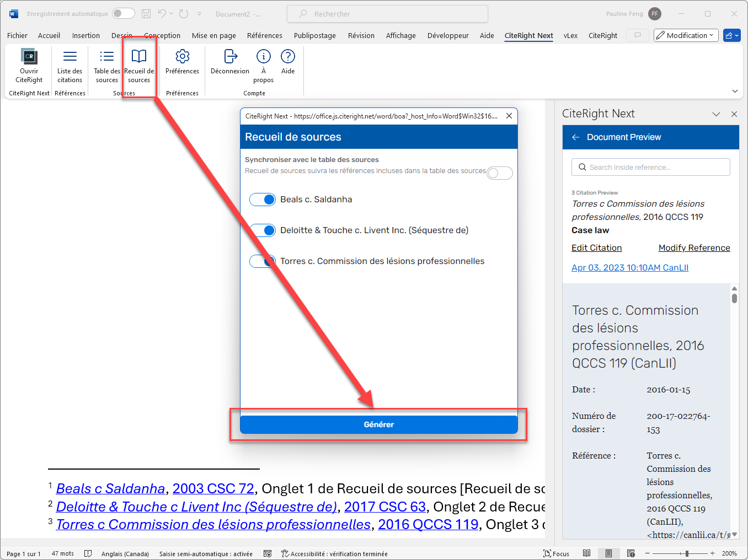This screenshot has height=560, width=748.
Task: Switch to the vLex tab
Action: [x=570, y=35]
